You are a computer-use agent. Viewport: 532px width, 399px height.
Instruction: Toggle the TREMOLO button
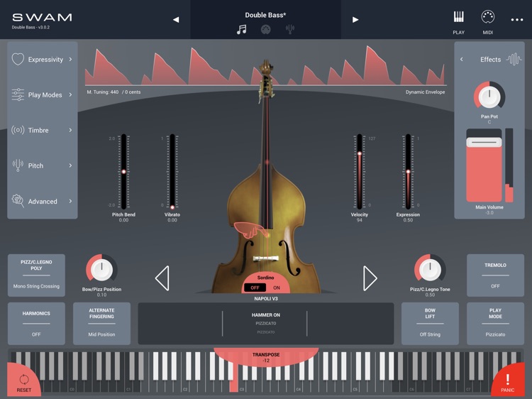tap(495, 275)
